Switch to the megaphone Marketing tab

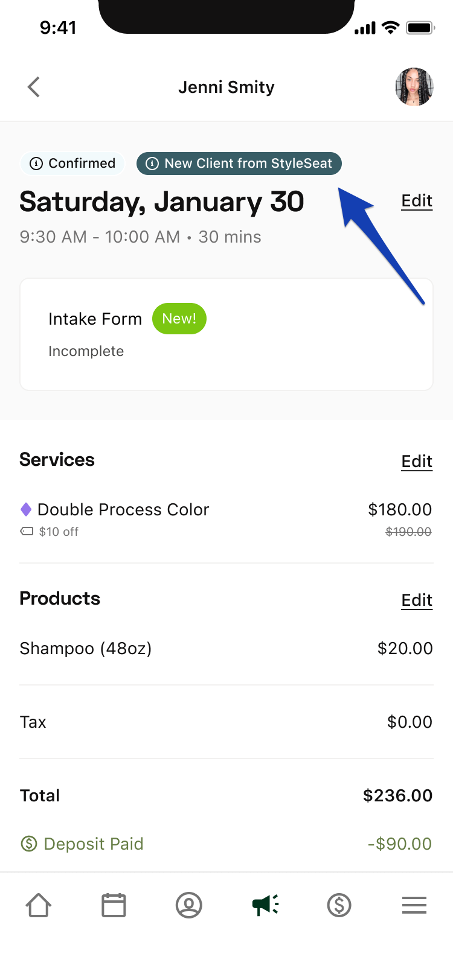(x=265, y=906)
